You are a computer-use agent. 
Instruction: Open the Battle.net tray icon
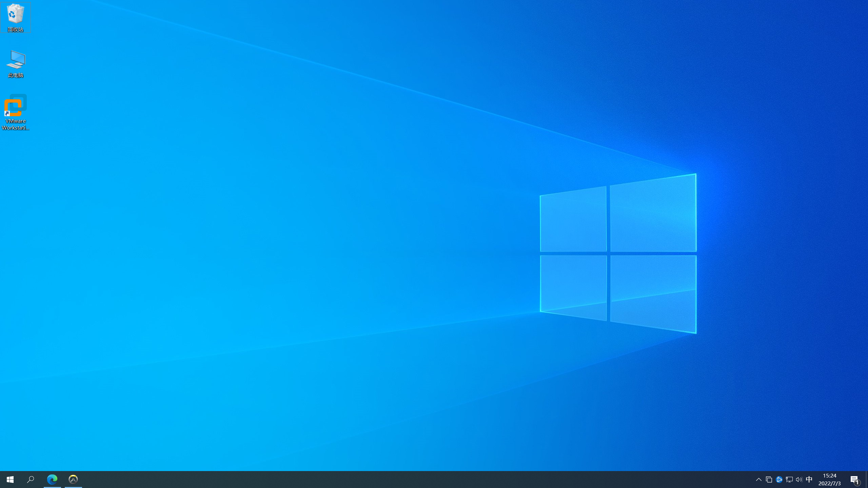tap(779, 480)
